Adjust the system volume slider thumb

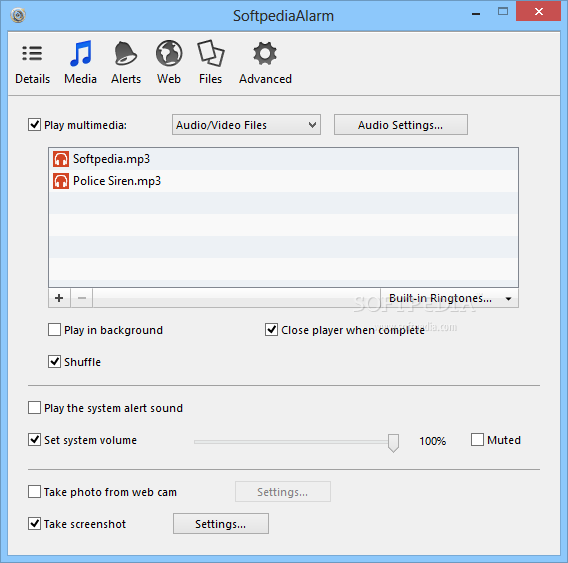point(393,443)
